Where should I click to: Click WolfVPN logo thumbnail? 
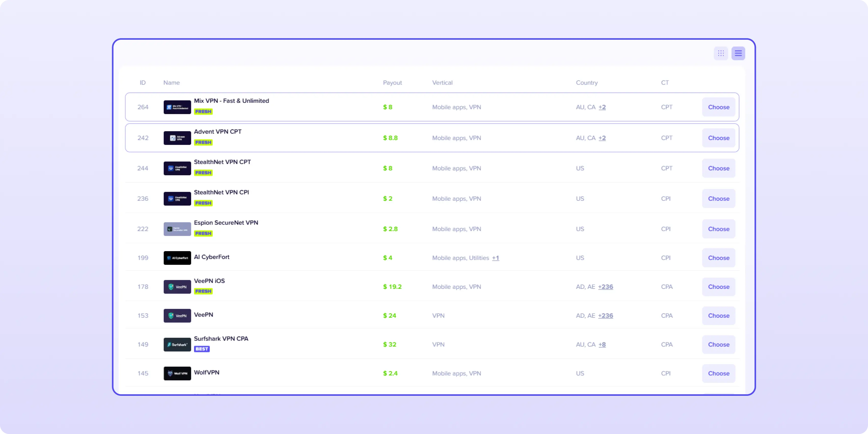(177, 373)
